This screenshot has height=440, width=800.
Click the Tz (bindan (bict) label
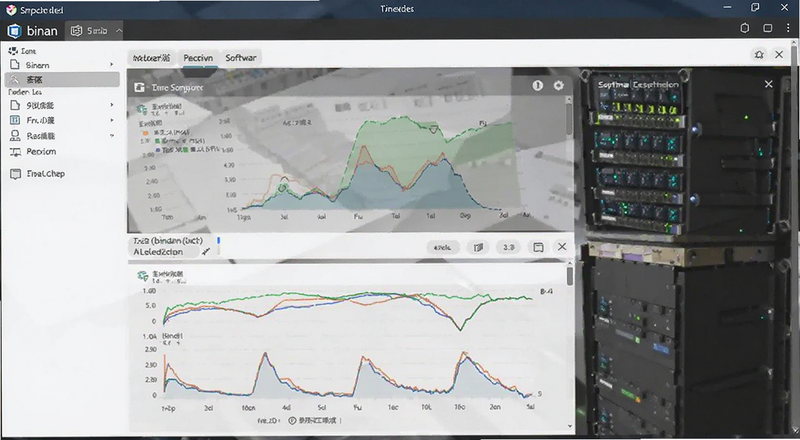tap(168, 240)
